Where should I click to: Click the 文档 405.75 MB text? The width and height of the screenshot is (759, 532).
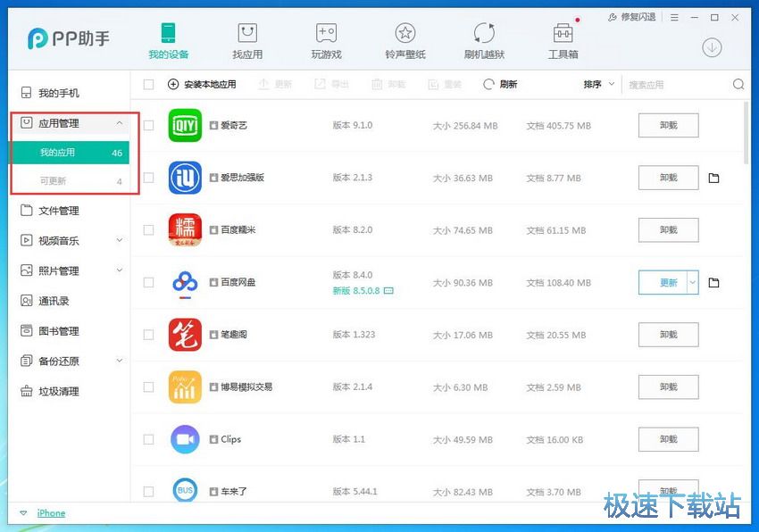pos(559,126)
